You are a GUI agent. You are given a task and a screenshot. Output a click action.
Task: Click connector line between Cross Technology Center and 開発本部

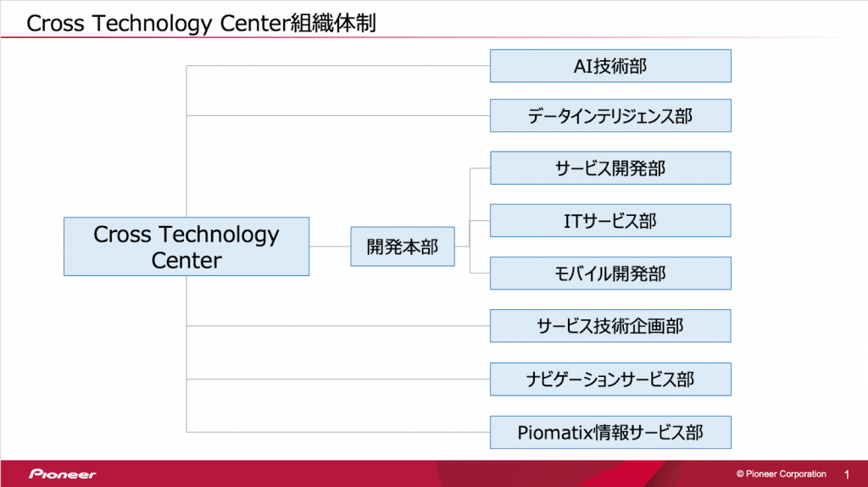(330, 246)
